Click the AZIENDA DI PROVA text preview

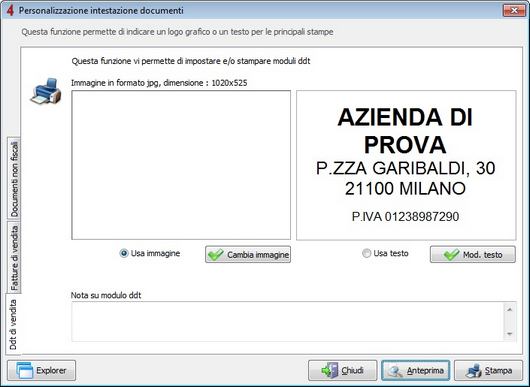coord(406,165)
